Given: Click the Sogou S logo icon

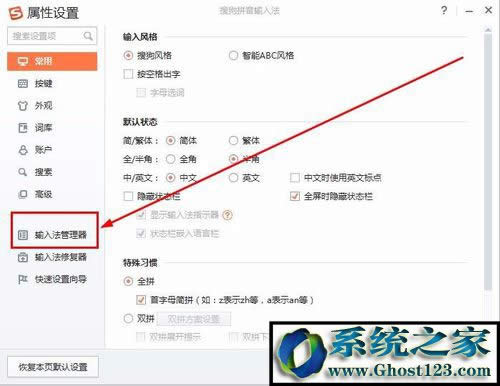Looking at the screenshot, I should click(16, 13).
